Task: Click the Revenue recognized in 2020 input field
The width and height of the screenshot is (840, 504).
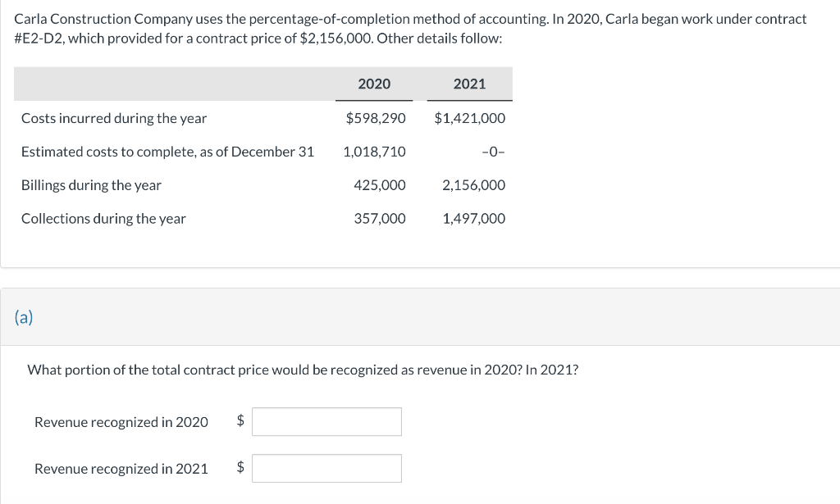Action: point(326,421)
